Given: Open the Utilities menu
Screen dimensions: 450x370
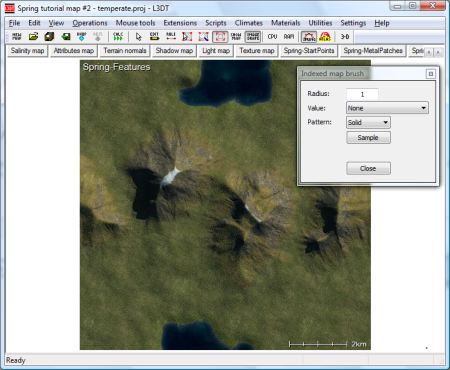Looking at the screenshot, I should (x=320, y=23).
